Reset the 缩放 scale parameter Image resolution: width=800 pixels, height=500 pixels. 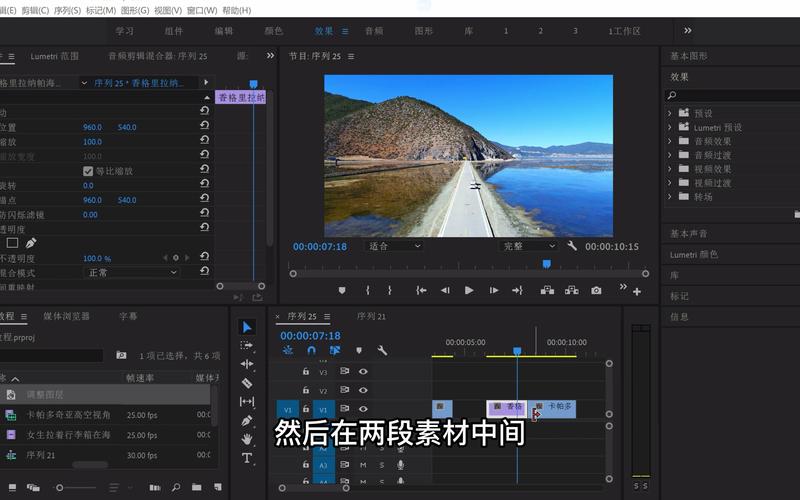(x=205, y=139)
